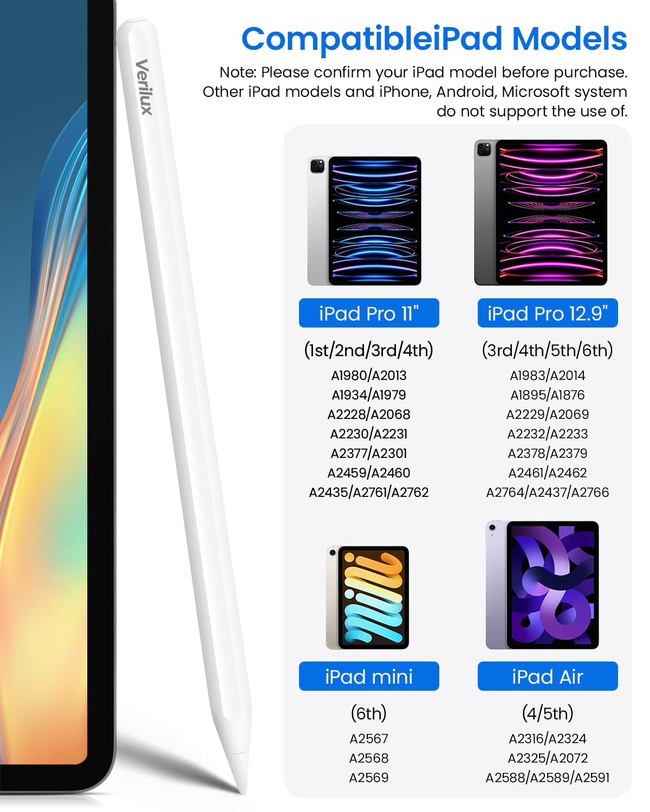Click the colorful tablet screen on left
The image size is (650, 812).
click(x=43, y=379)
